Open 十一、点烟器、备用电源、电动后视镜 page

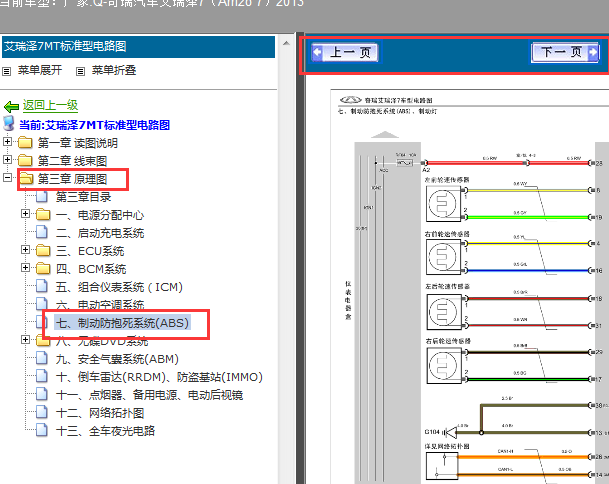tap(150, 395)
